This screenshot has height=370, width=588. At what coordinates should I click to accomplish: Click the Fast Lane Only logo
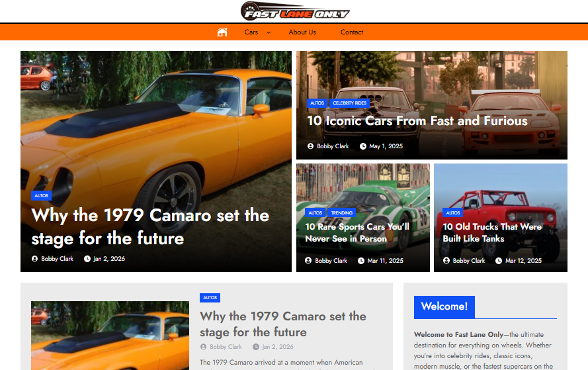point(295,11)
